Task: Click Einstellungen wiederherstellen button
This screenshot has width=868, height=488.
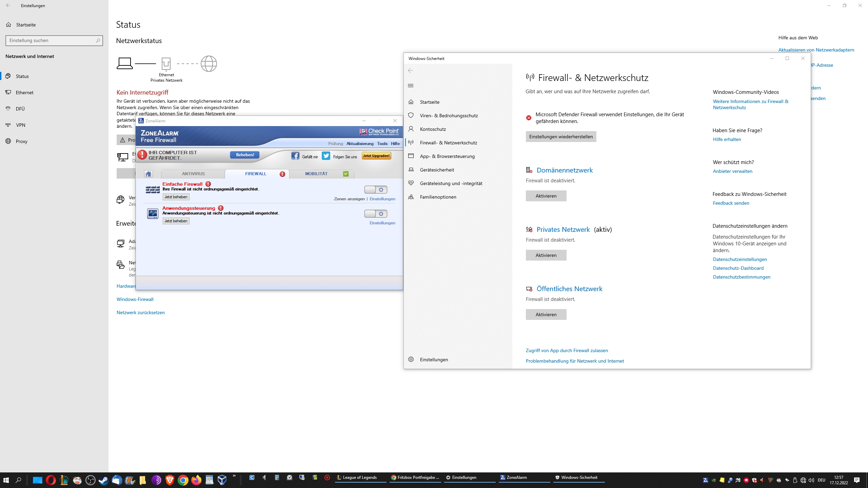Action: pyautogui.click(x=561, y=137)
